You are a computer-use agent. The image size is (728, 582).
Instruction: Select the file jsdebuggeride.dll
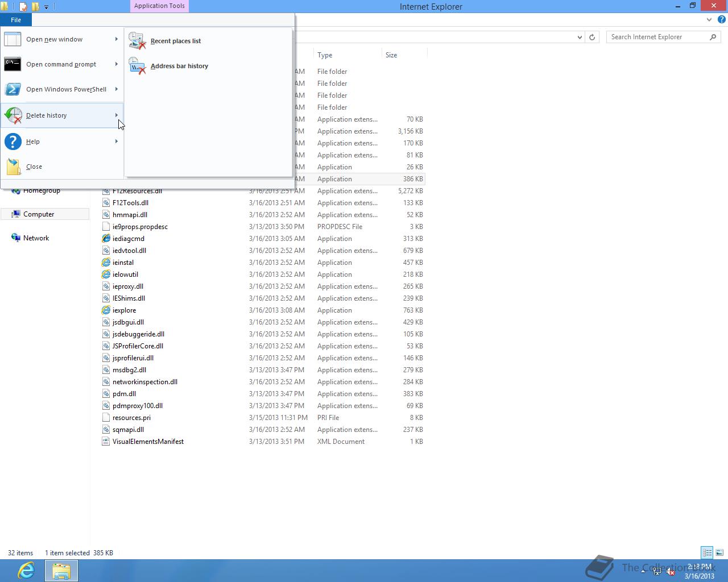click(138, 334)
